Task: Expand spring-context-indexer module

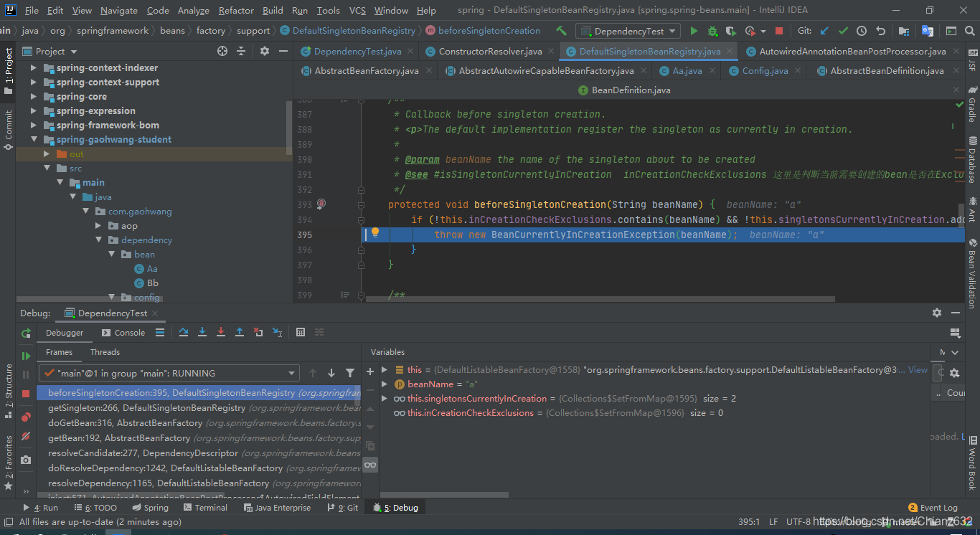Action: click(33, 68)
